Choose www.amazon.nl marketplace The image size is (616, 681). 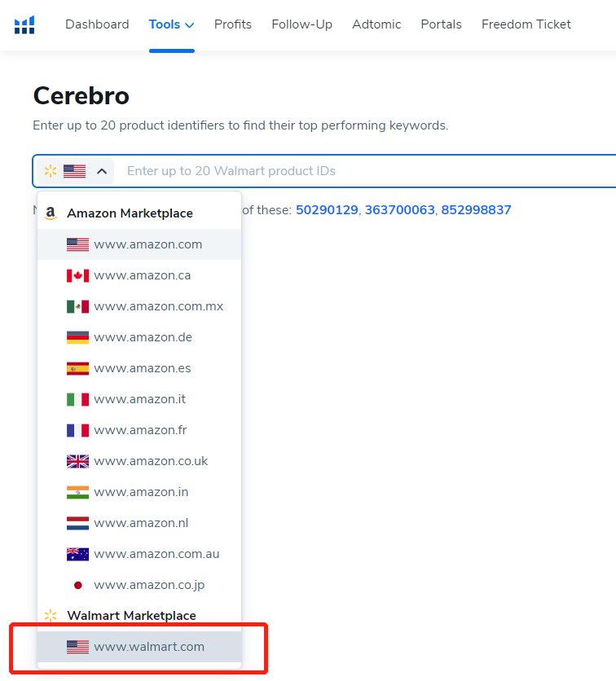139,523
